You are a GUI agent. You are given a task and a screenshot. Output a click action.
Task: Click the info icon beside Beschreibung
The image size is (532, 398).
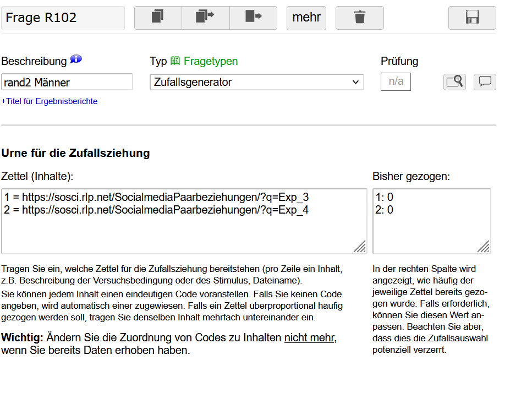pos(76,60)
